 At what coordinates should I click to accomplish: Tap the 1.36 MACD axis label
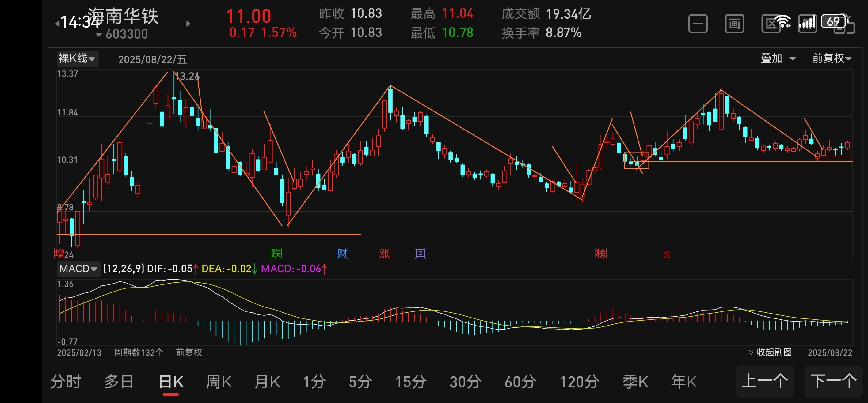point(65,284)
